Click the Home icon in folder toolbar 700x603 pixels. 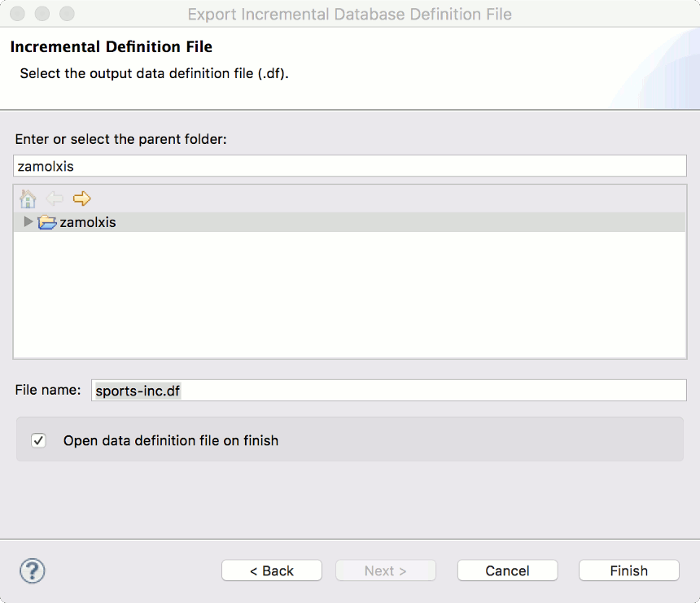click(28, 199)
